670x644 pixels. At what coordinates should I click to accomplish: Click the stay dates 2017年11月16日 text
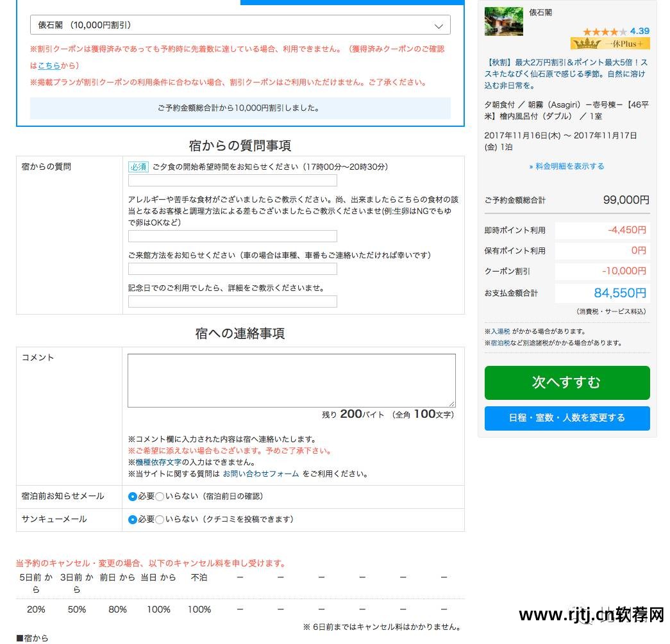tap(560, 142)
